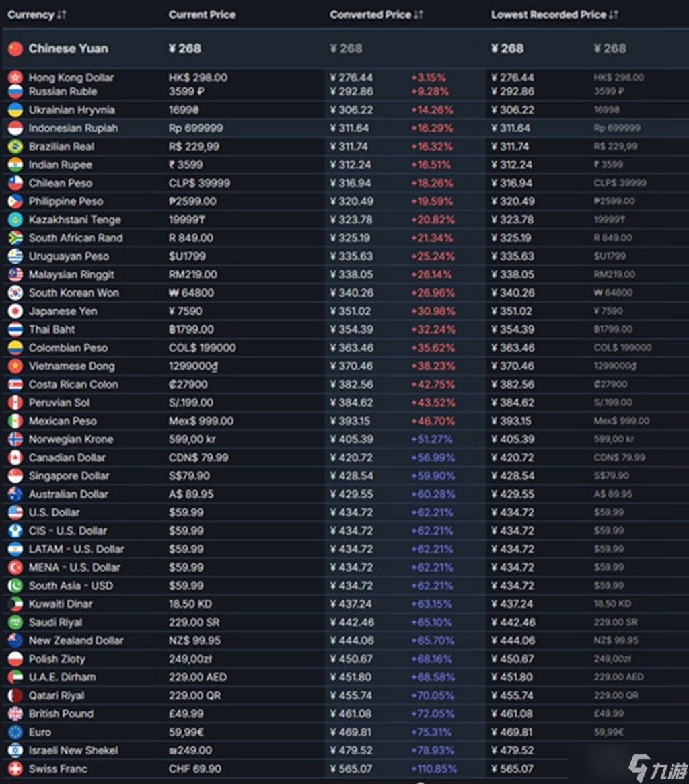Click the Hong Kong flag icon
The width and height of the screenshot is (689, 784).
click(15, 77)
